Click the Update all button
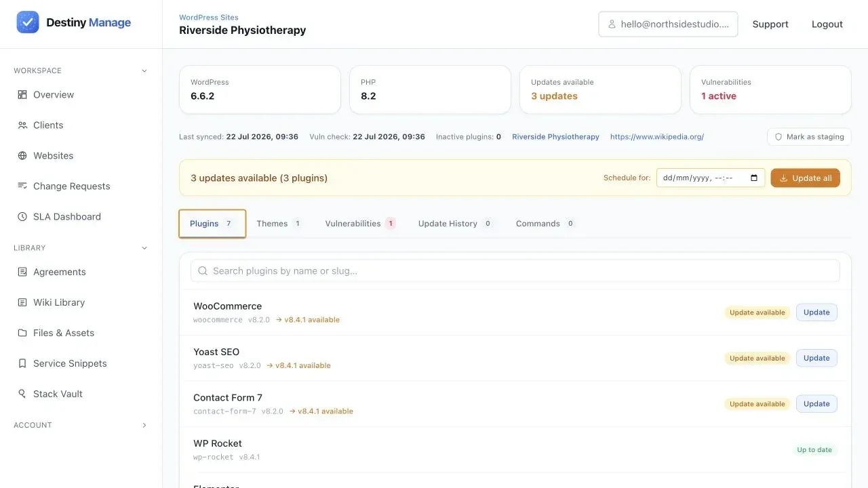 pos(806,178)
